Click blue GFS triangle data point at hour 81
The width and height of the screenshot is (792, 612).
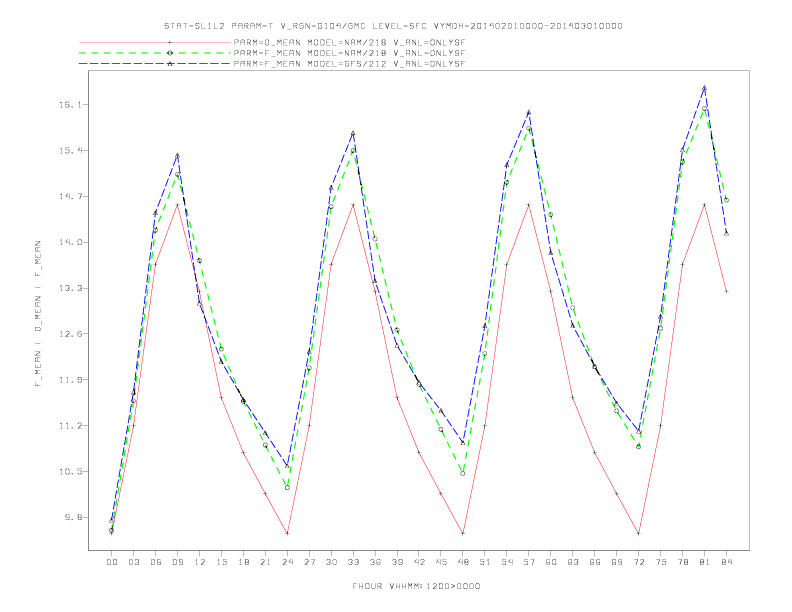pos(704,88)
